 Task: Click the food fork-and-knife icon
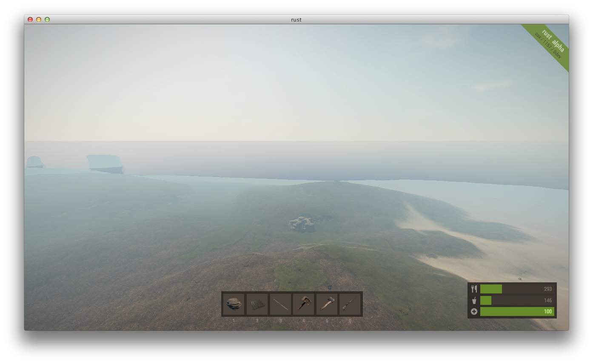coord(474,289)
